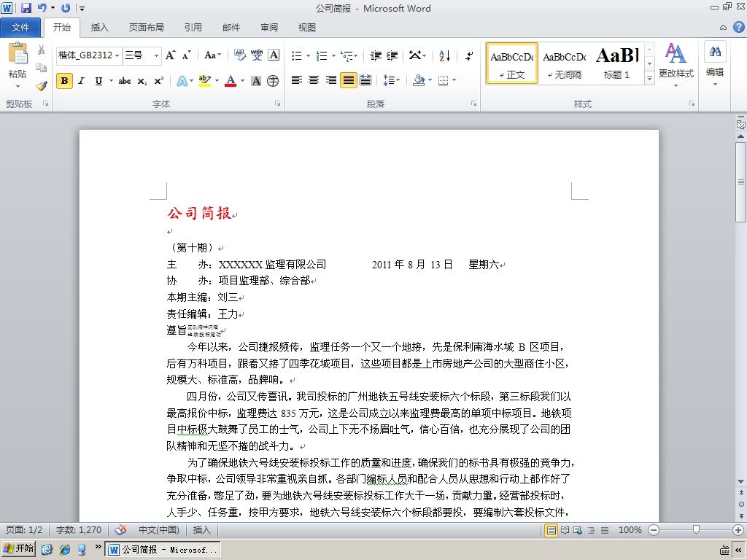This screenshot has height=560, width=747.
Task: Open the font name dropdown
Action: [117, 55]
